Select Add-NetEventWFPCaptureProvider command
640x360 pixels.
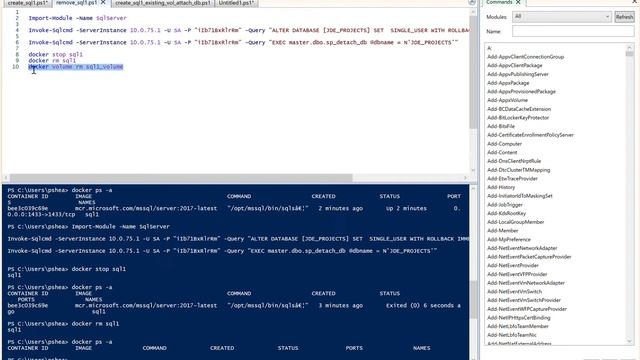coord(527,309)
